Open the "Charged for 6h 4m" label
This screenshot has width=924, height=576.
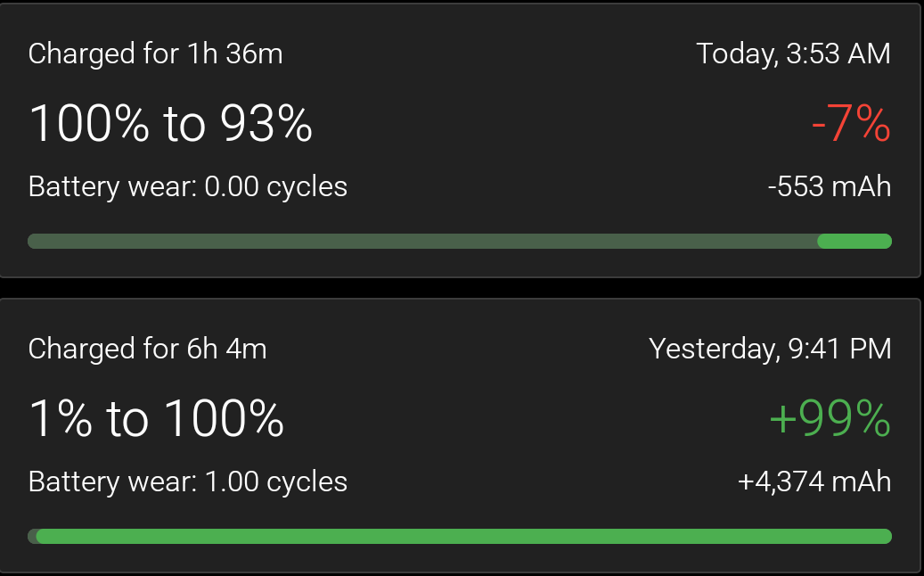147,348
